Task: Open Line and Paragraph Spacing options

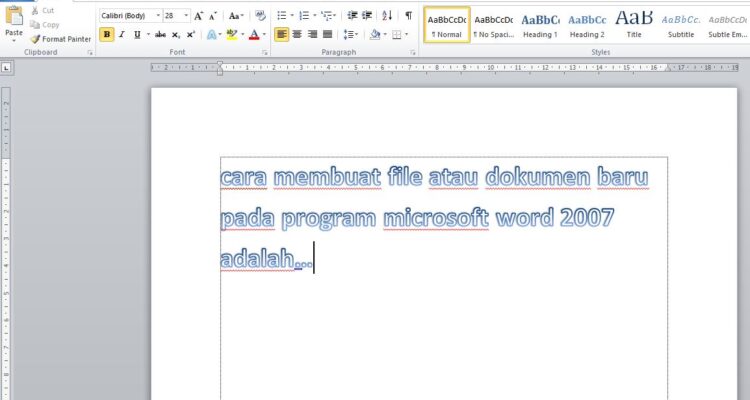Action: tap(350, 34)
